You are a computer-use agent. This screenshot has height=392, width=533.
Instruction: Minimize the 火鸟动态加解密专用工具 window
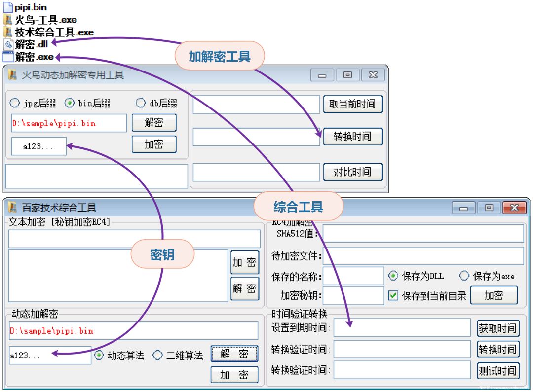click(x=322, y=75)
